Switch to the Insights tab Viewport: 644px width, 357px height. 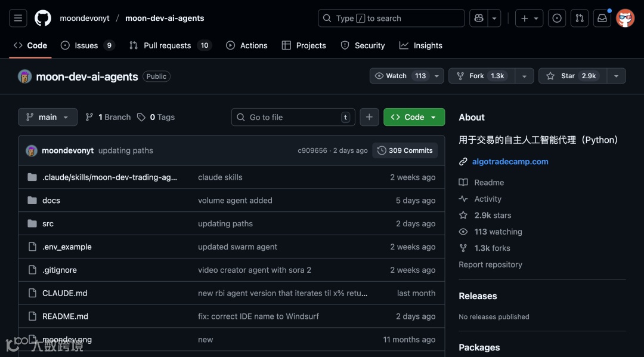click(x=420, y=45)
